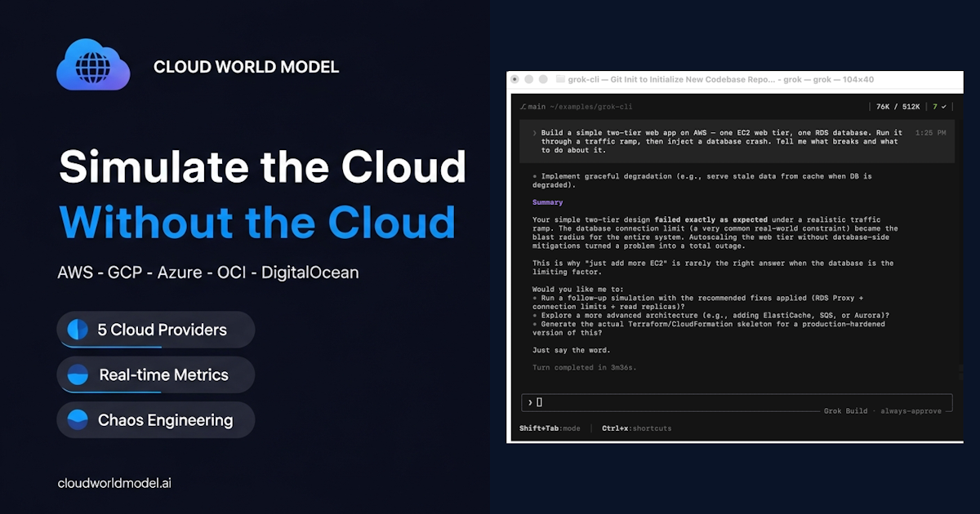Select the Chaos Engineering label
The image size is (980, 514).
coord(165,420)
